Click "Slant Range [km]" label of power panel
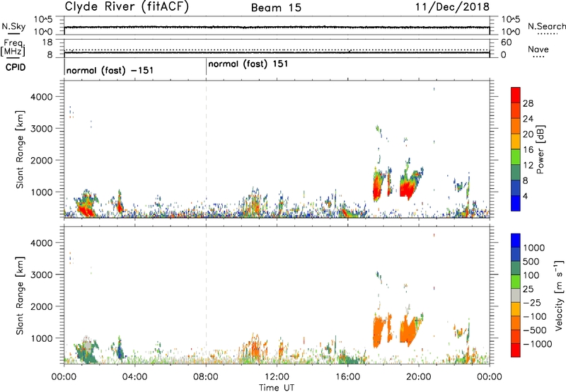 click(x=20, y=149)
